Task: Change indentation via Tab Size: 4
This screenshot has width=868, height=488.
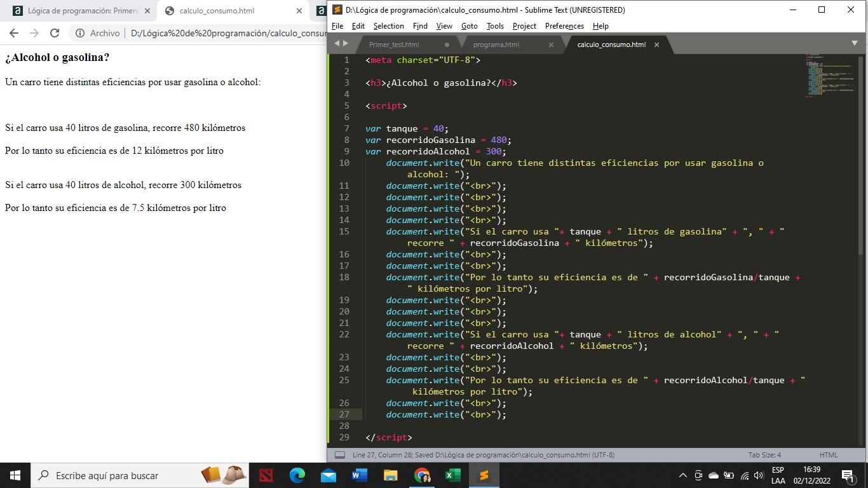Action: click(x=764, y=455)
